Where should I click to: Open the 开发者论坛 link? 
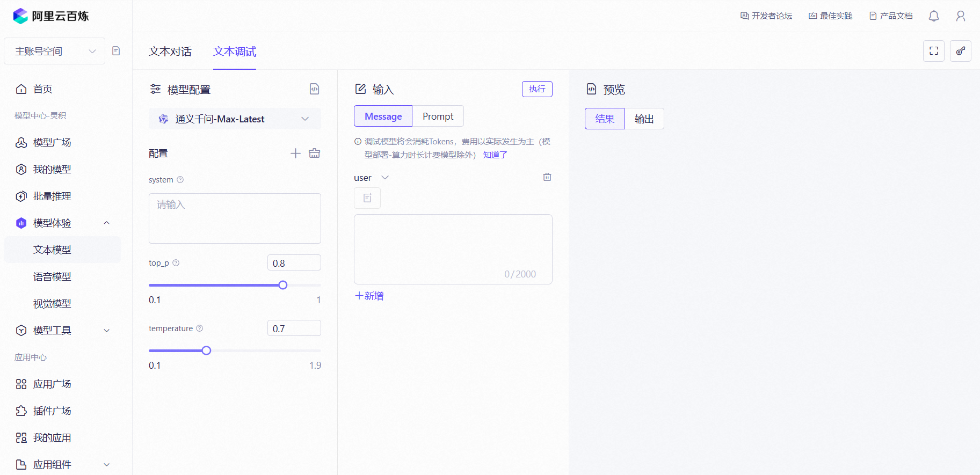click(766, 16)
